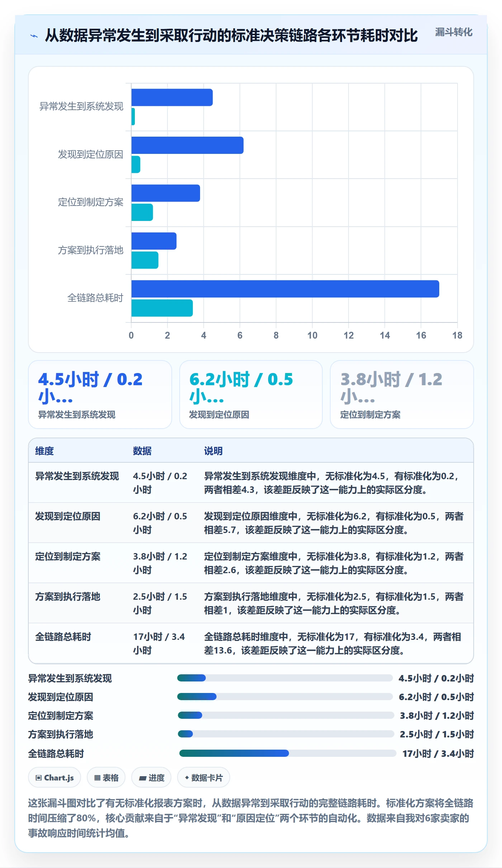Click progress value 6.2小时 / 0.5小时
The image size is (502, 868).
point(436,697)
